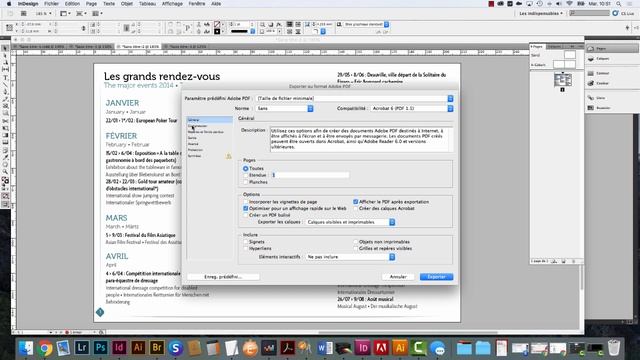Open Exporter les calques dropdown
The height and width of the screenshot is (360, 640).
click(350, 222)
